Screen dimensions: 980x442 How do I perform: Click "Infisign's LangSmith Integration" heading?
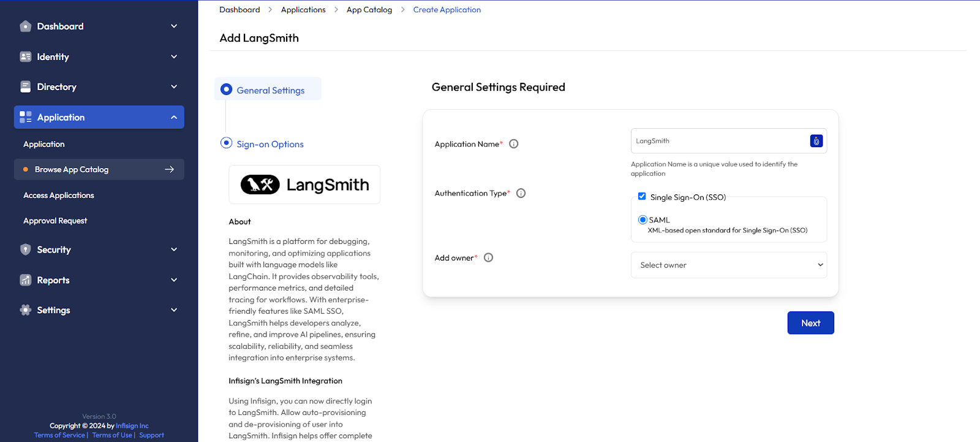[285, 381]
